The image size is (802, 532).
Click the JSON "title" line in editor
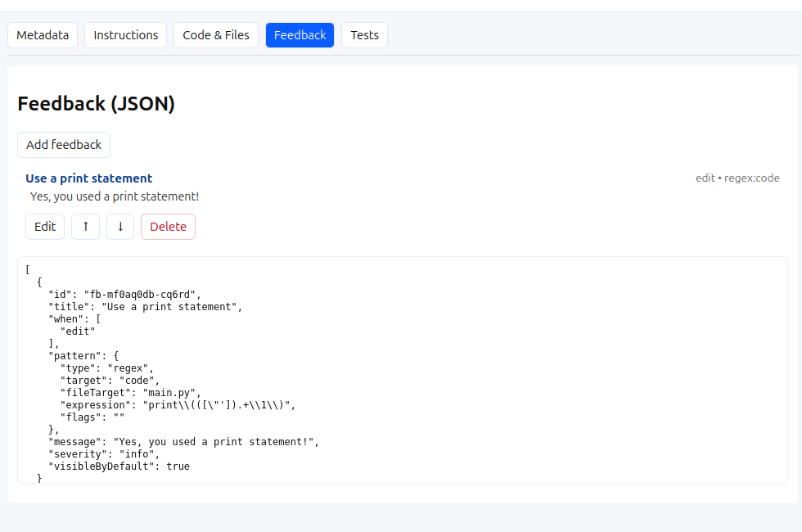pyautogui.click(x=146, y=307)
